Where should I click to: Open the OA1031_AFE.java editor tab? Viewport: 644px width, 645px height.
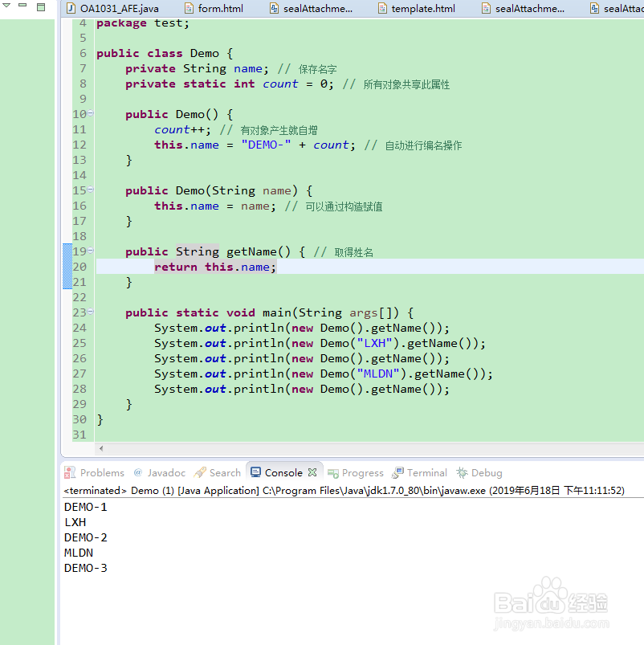tap(114, 8)
